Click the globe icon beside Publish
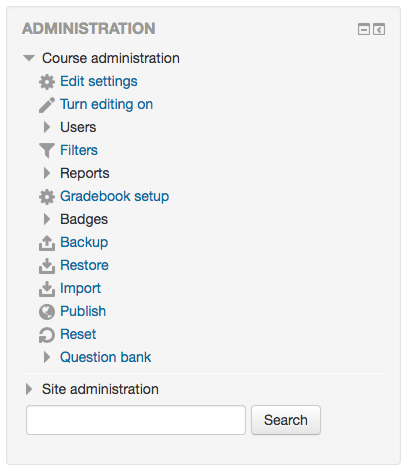Screen dimensions: 411x471 click(47, 312)
